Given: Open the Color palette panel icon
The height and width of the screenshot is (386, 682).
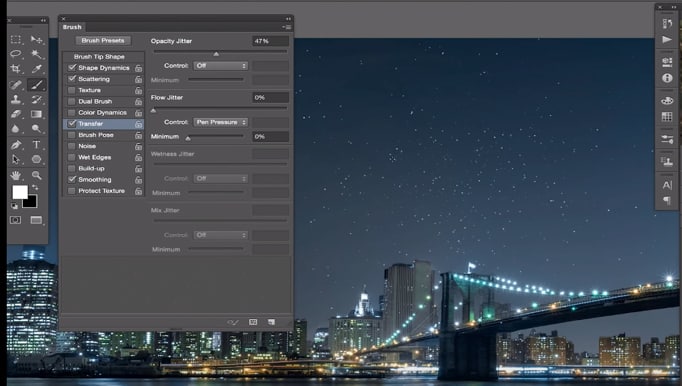Looking at the screenshot, I should pos(667,101).
